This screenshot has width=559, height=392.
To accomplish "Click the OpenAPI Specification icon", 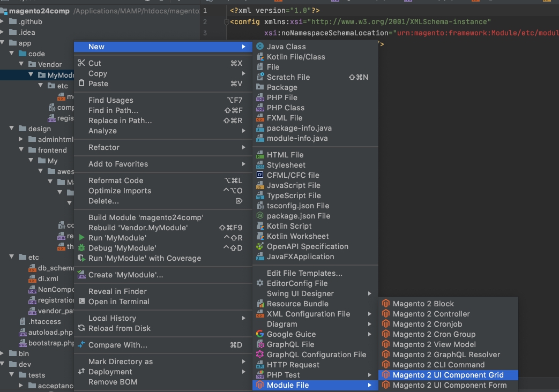I will 260,246.
